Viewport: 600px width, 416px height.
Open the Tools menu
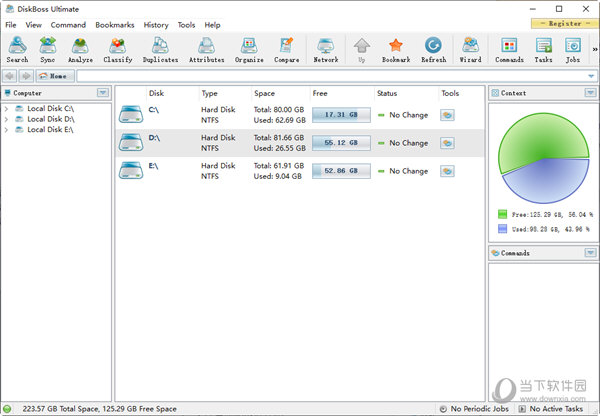click(x=186, y=24)
